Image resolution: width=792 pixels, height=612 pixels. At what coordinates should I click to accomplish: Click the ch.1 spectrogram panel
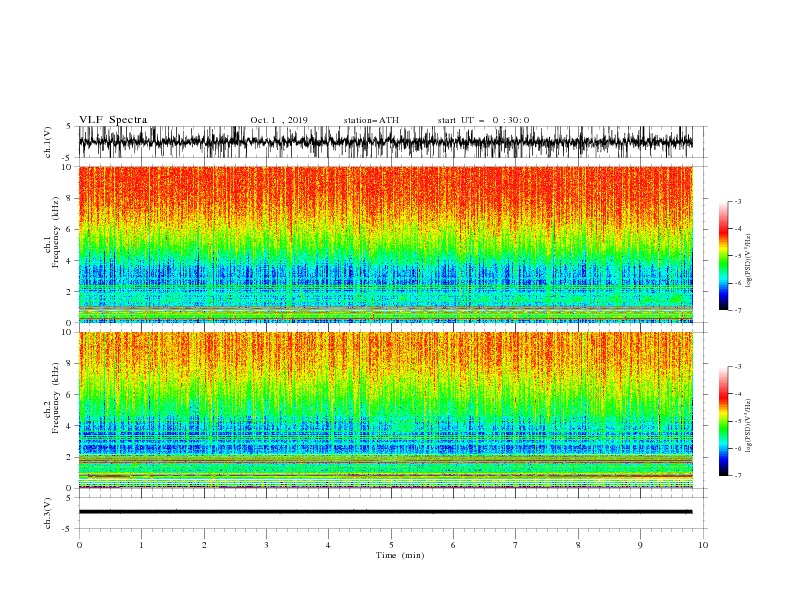click(385, 244)
